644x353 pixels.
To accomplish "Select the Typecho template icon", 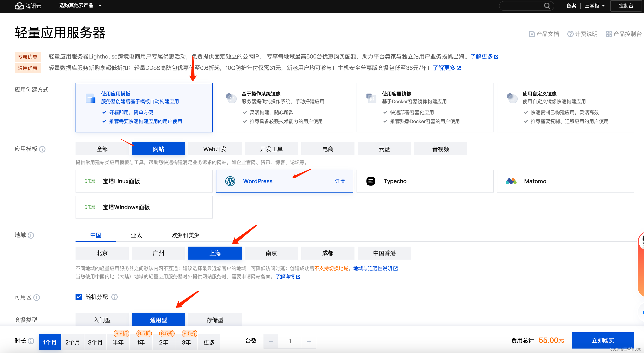I will (x=371, y=181).
